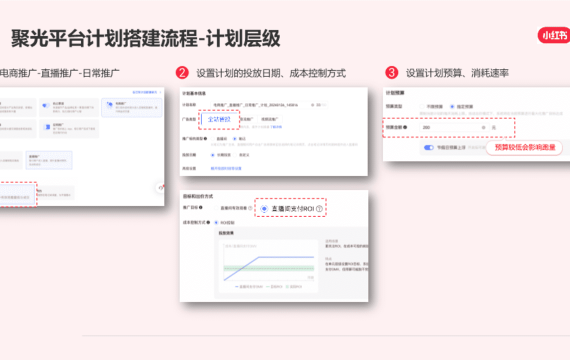Viewport: 570px width, 360px height.
Task: Open the headset support icon in left panel
Action: click(160, 188)
